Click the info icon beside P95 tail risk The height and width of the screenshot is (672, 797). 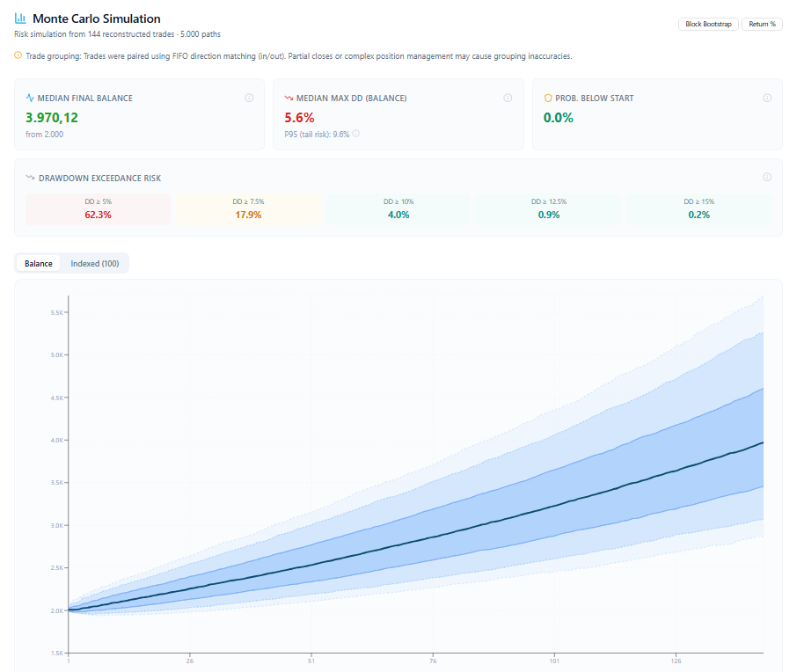tap(356, 135)
